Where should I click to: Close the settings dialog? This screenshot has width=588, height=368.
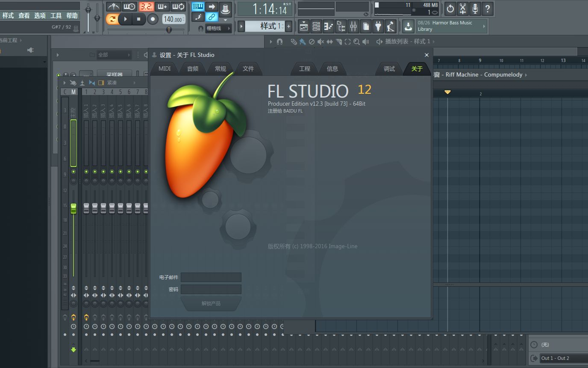pos(426,55)
